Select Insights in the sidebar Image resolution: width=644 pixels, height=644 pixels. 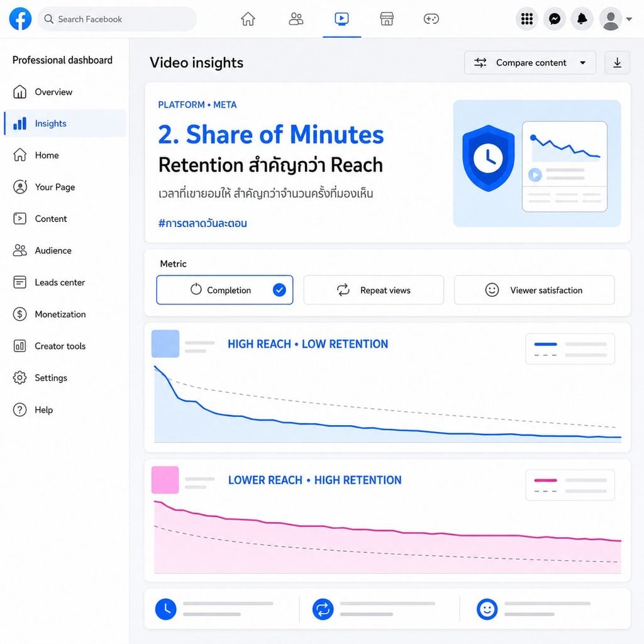(65, 123)
